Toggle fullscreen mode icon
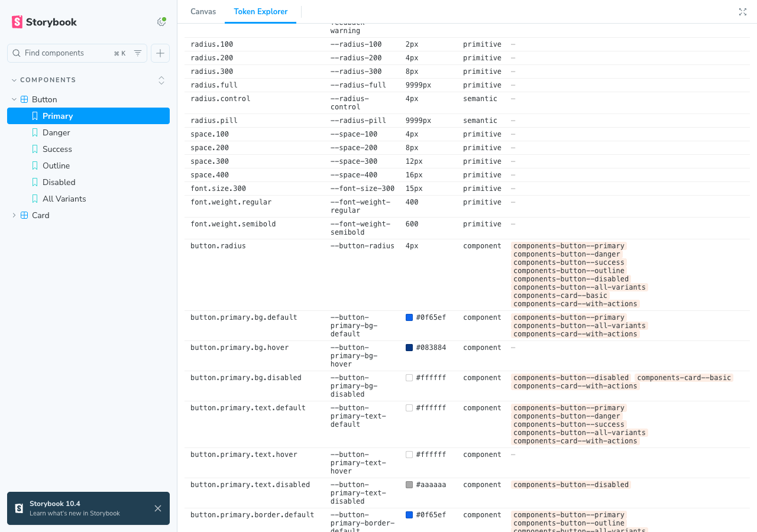Image resolution: width=757 pixels, height=532 pixels. pyautogui.click(x=743, y=12)
